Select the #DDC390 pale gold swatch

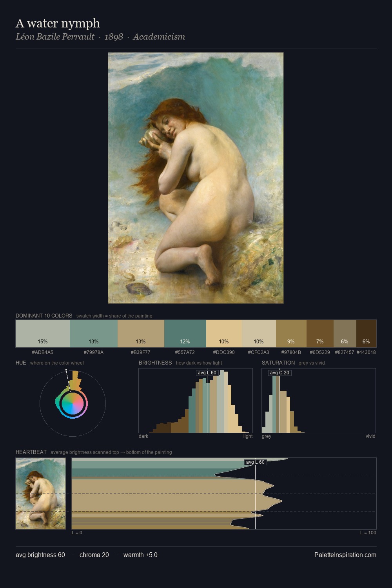(x=224, y=334)
